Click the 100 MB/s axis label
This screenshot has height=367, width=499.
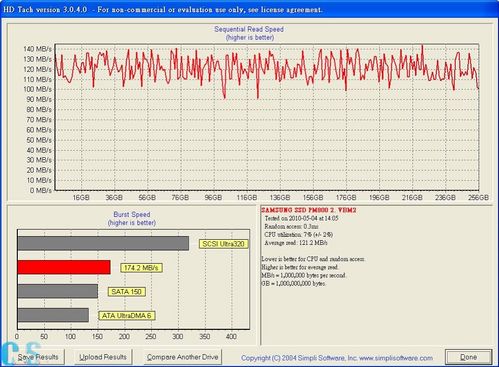pyautogui.click(x=37, y=89)
